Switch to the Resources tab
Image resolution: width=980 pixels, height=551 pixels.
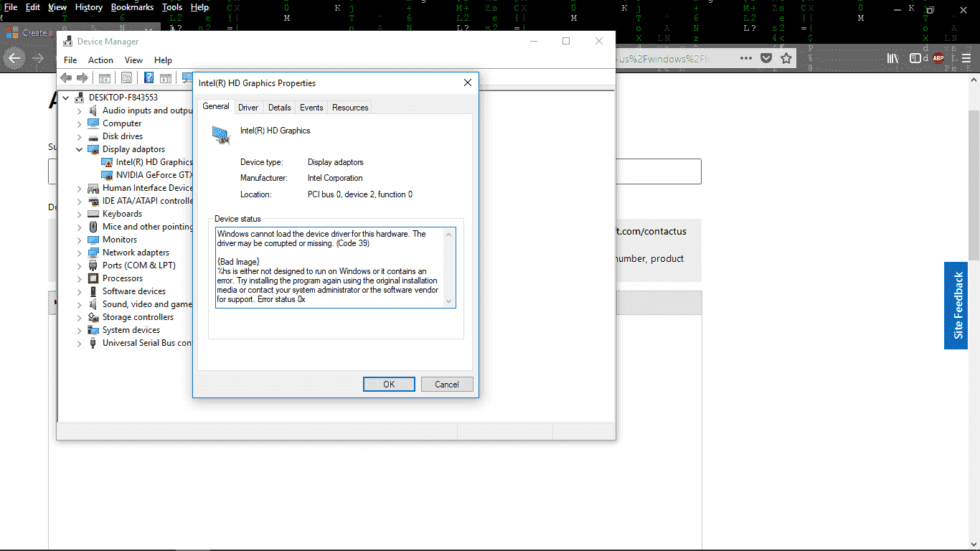pyautogui.click(x=350, y=108)
